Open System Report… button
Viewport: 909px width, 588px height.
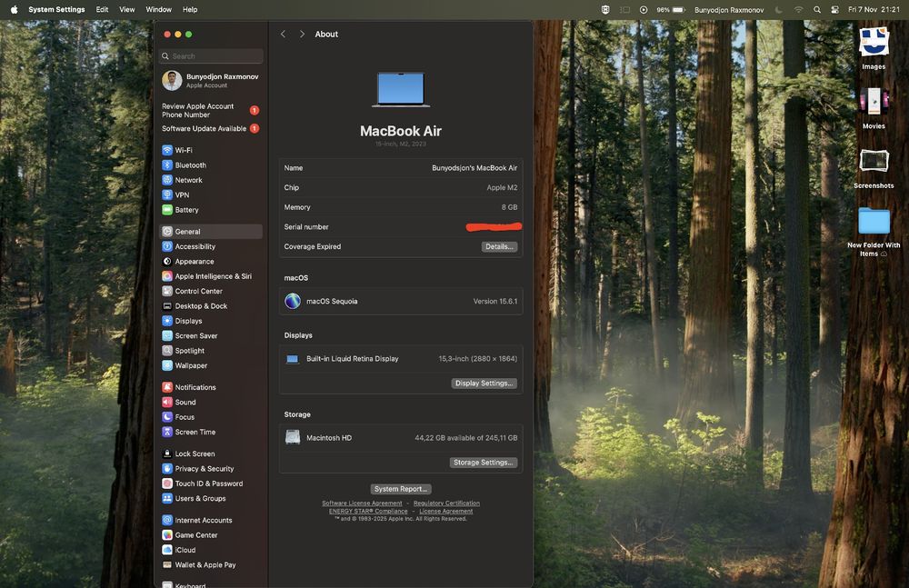click(x=401, y=489)
